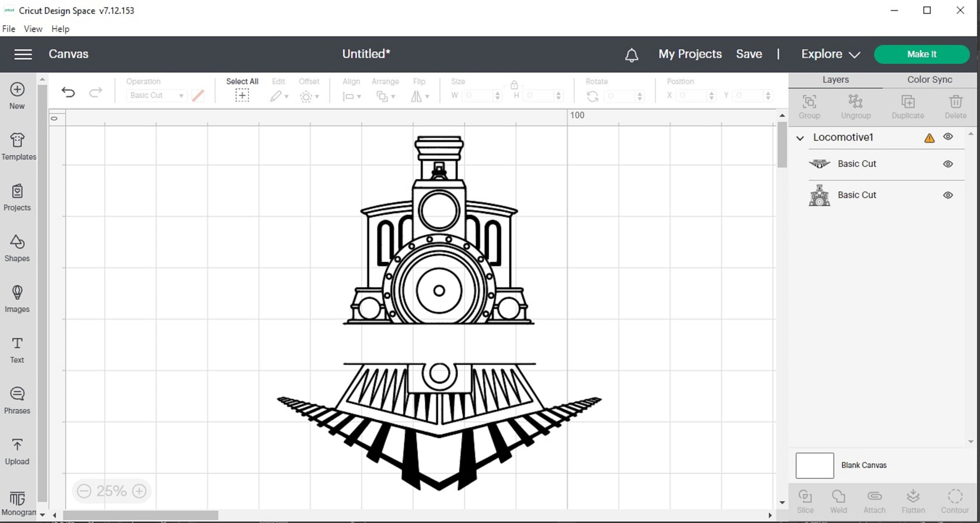Open the Explore dropdown
Screen dimensions: 980x523
[829, 54]
